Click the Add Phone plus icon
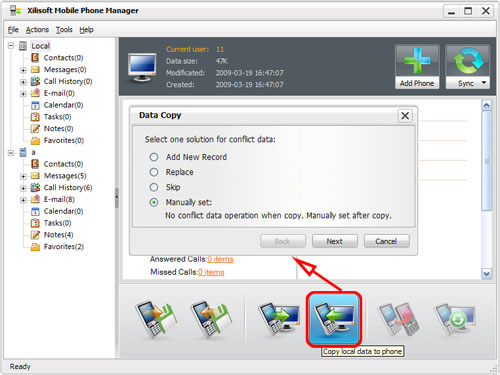500x375 pixels. click(417, 61)
